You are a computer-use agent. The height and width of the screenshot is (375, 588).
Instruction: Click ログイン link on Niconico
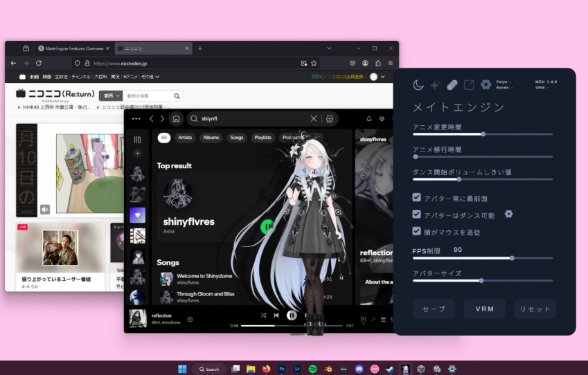point(319,77)
